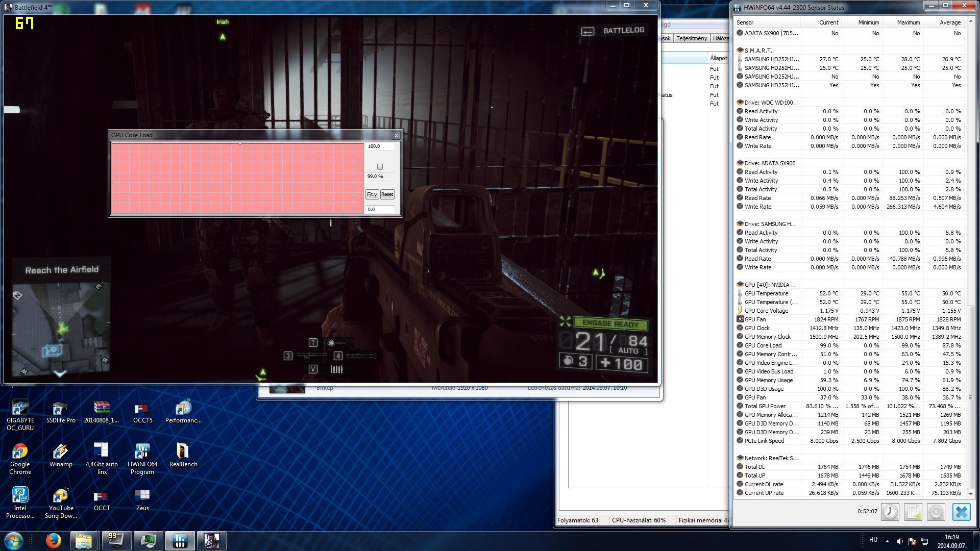Image resolution: width=980 pixels, height=551 pixels.
Task: Click the Battlelog back arrow icon
Action: [587, 32]
